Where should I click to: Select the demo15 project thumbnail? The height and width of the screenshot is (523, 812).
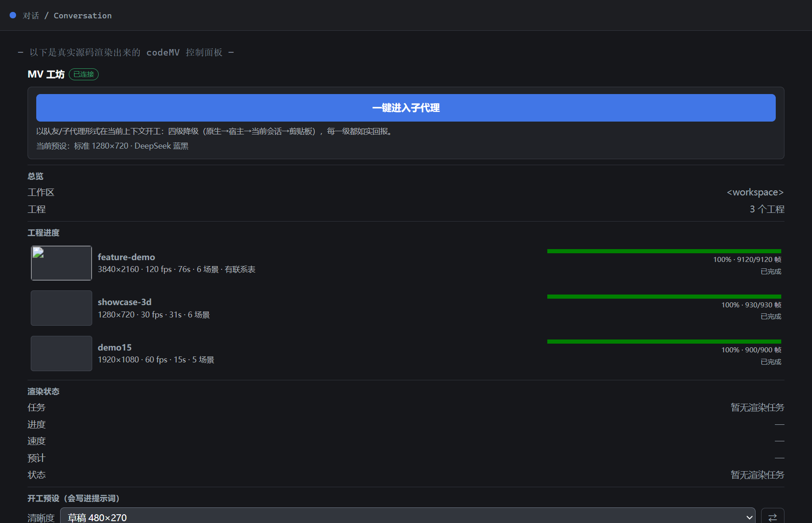61,353
